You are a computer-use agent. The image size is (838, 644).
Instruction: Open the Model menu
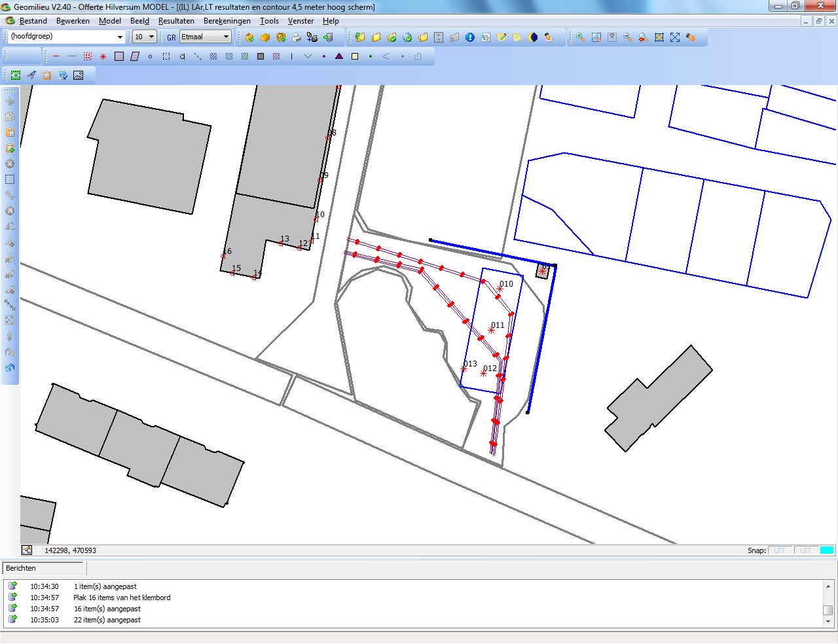110,21
